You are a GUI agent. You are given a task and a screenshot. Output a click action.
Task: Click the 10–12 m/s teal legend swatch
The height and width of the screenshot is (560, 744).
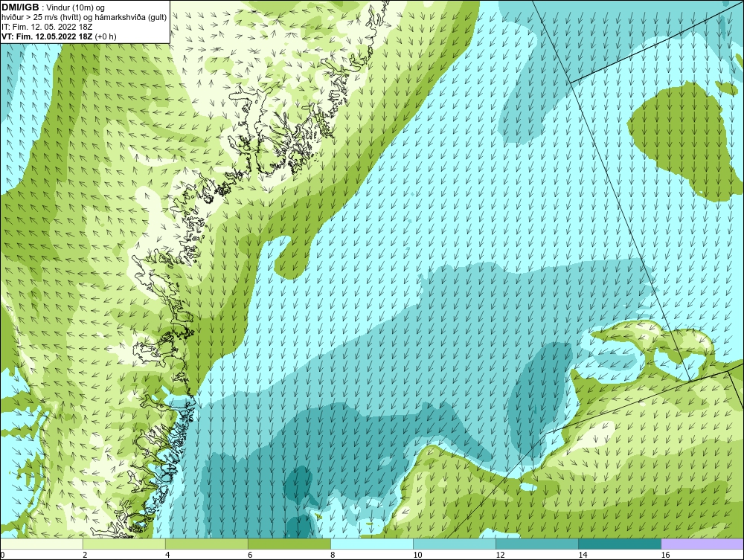coord(455,544)
